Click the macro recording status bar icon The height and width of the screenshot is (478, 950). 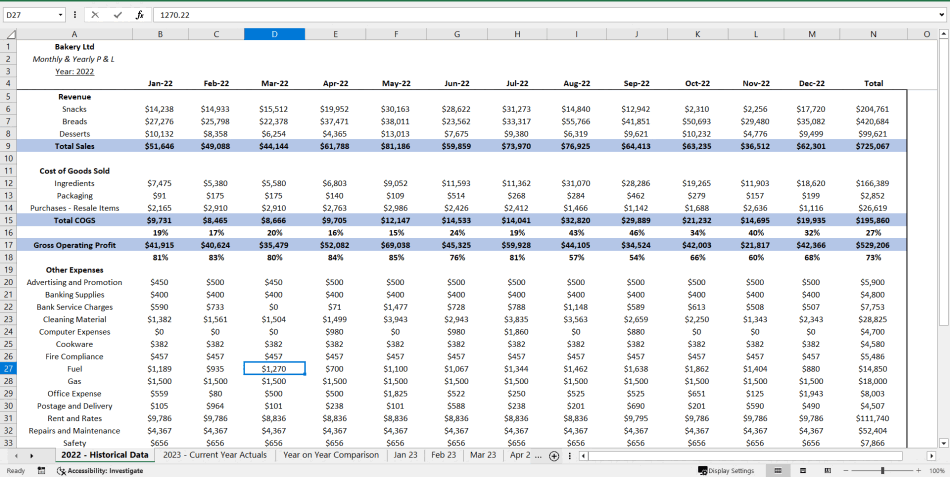click(x=41, y=471)
